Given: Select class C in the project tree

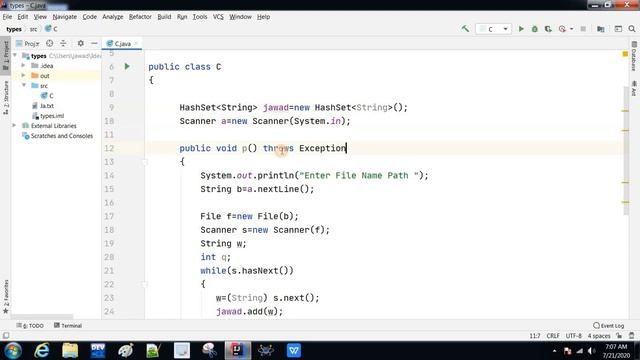Looking at the screenshot, I should point(47,96).
